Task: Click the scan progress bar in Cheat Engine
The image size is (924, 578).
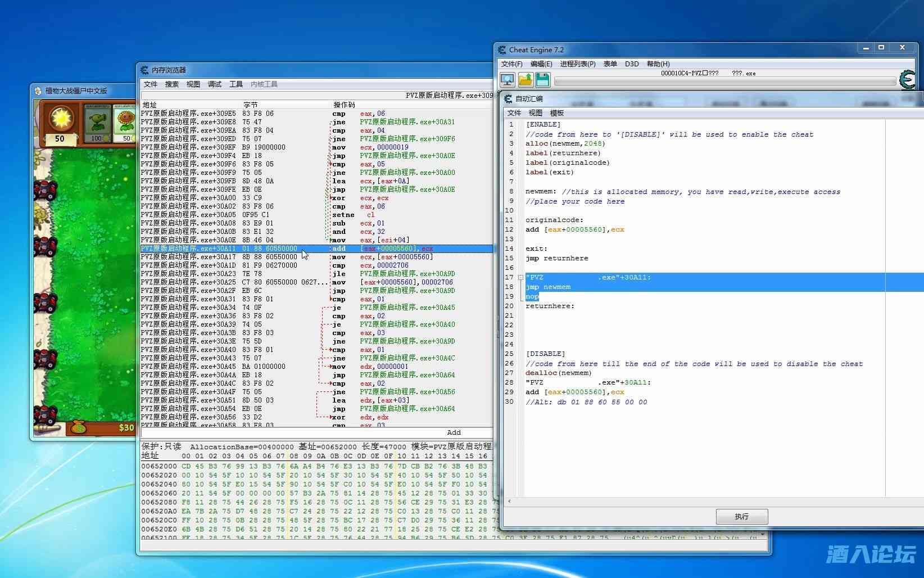Action: [x=724, y=82]
